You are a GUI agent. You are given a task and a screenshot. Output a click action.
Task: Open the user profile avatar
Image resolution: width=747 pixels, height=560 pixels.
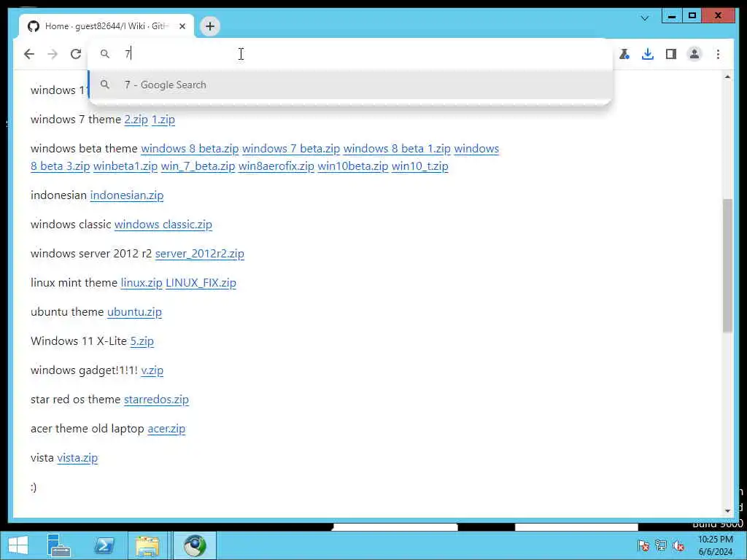[694, 54]
